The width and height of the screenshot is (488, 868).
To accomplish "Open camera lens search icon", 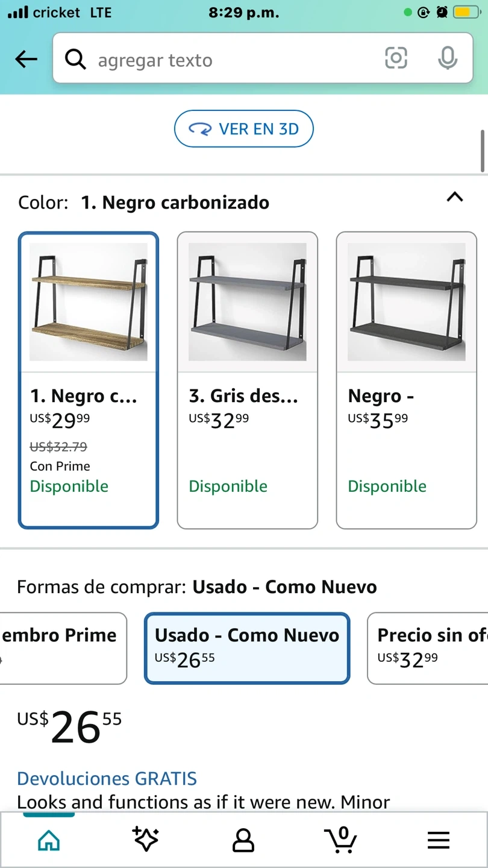I will click(396, 58).
